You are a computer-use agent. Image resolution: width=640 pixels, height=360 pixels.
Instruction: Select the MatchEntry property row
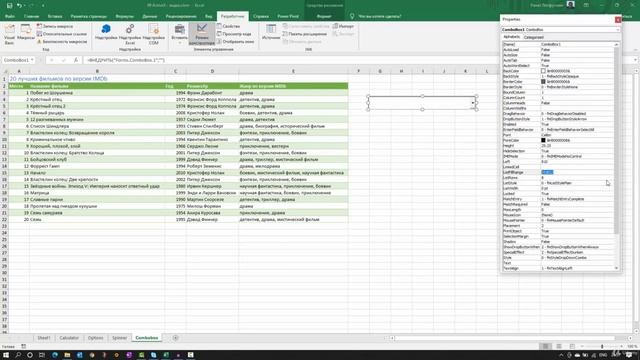[558, 199]
